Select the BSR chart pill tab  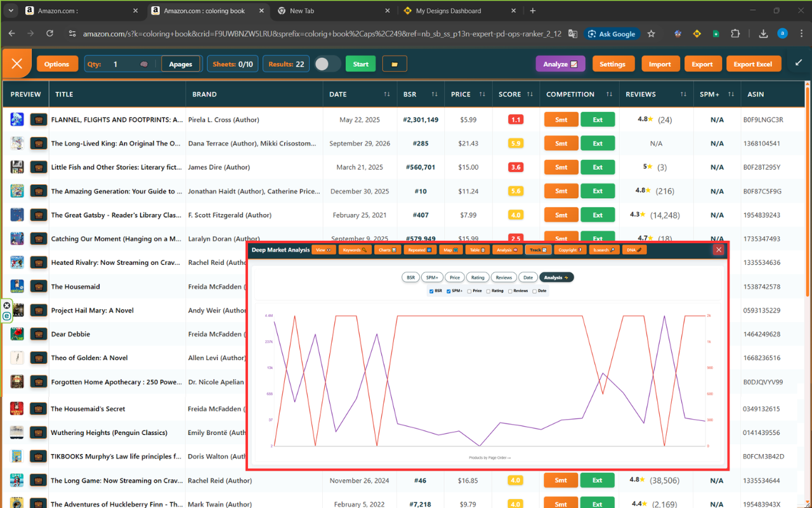(x=411, y=277)
